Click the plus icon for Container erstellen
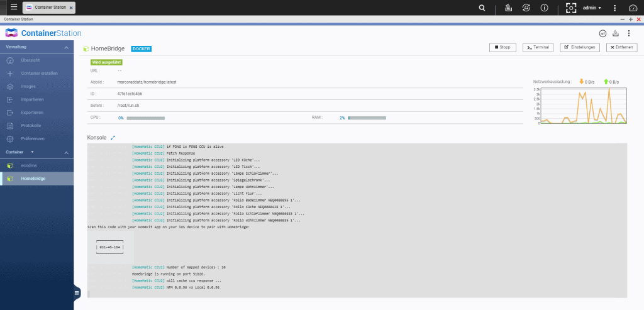 pyautogui.click(x=11, y=74)
